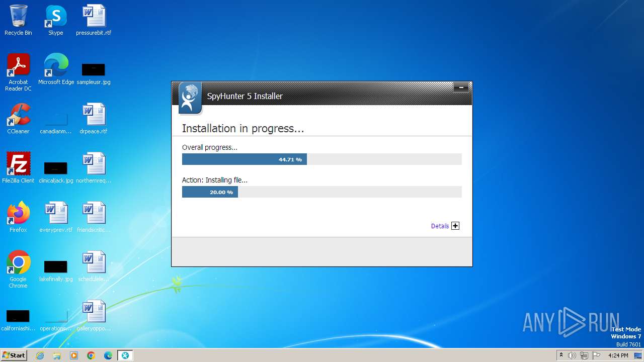Launch Google Chrome desktop shortcut
The height and width of the screenshot is (362, 644).
tap(18, 269)
